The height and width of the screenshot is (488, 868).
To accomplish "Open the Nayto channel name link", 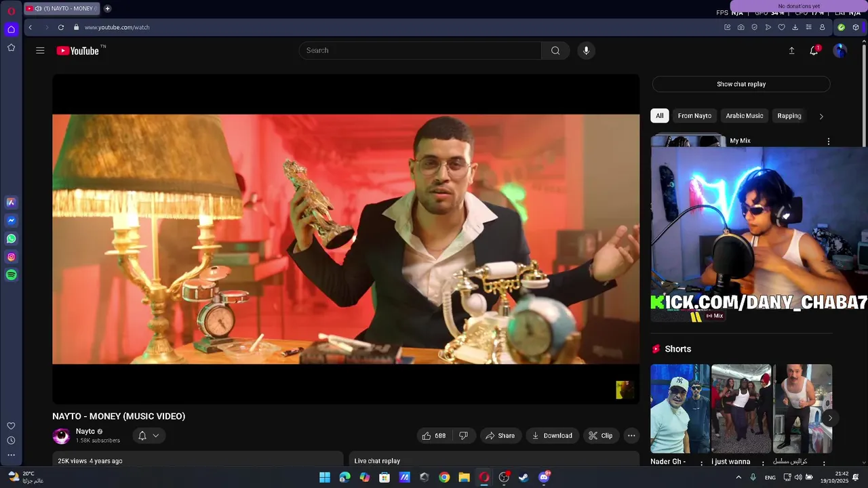I will click(x=85, y=431).
